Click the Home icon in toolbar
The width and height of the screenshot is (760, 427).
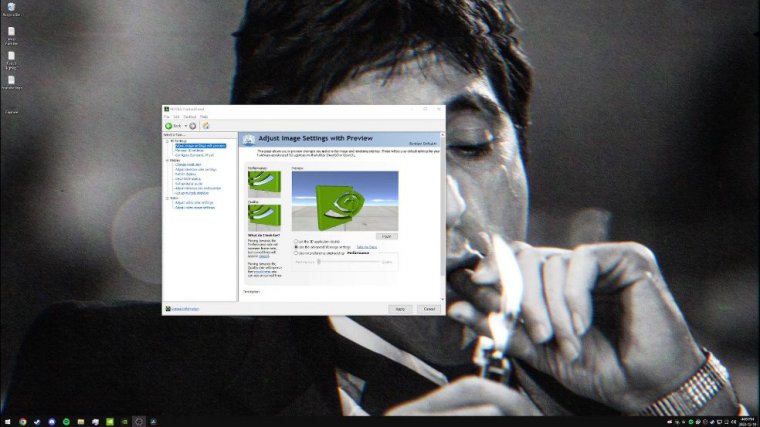coord(206,125)
